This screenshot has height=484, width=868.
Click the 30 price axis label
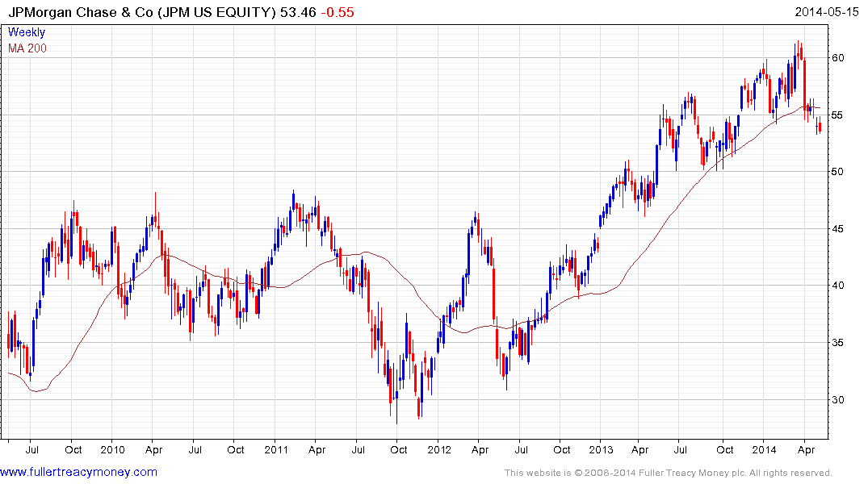[x=837, y=399]
